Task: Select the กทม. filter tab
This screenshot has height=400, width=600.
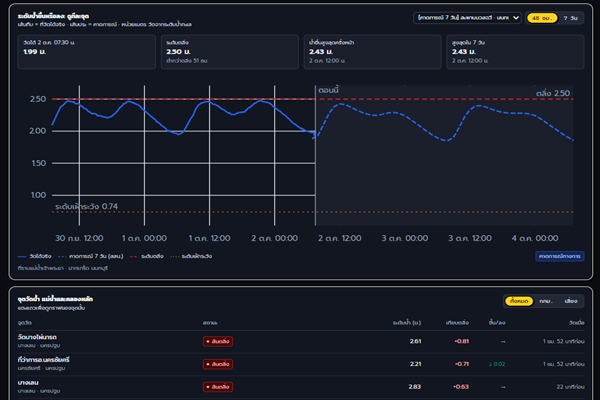Action: click(546, 301)
